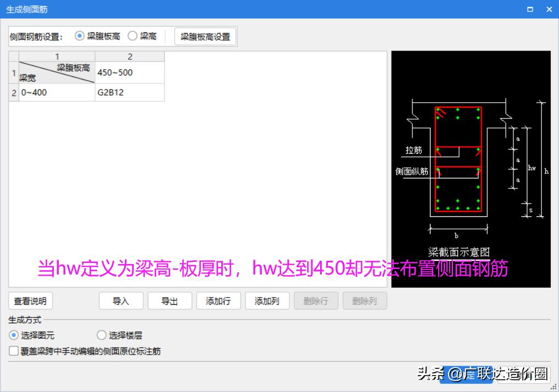
Task: Select row header 2
Action: 14,93
